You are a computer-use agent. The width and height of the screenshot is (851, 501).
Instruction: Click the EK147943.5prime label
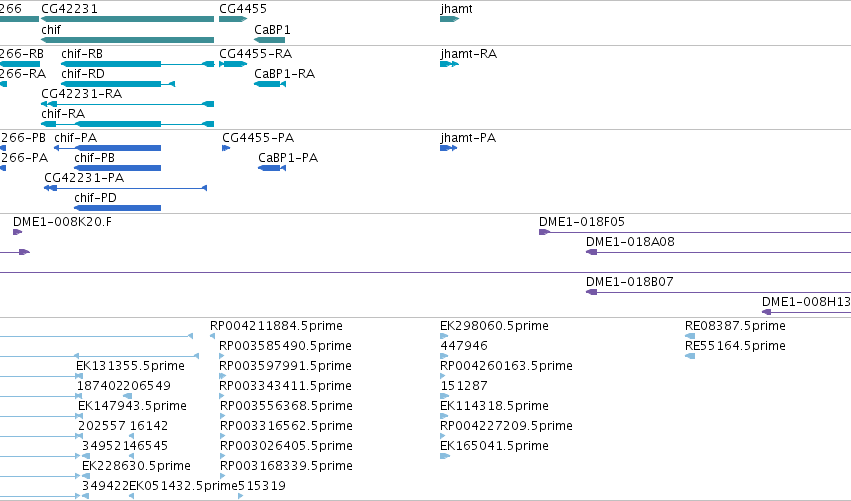point(132,406)
